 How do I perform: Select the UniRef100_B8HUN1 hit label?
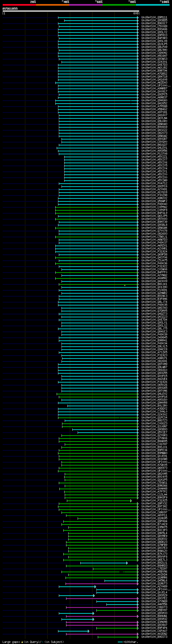[x=154, y=616]
